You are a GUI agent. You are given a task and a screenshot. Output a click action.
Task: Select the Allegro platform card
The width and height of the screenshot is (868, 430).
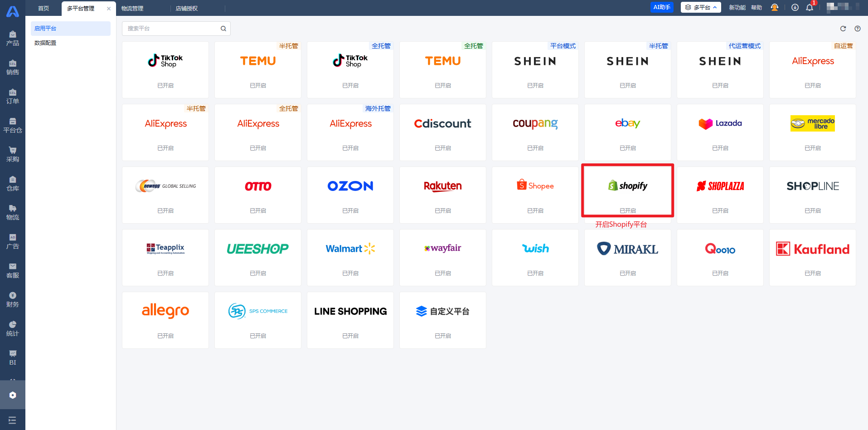(x=165, y=320)
